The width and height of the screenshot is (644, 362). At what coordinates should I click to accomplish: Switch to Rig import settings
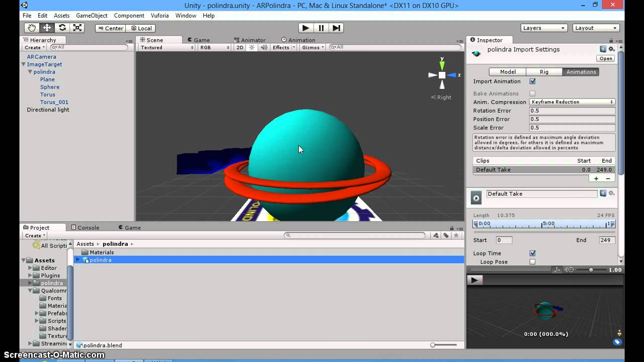click(544, 72)
